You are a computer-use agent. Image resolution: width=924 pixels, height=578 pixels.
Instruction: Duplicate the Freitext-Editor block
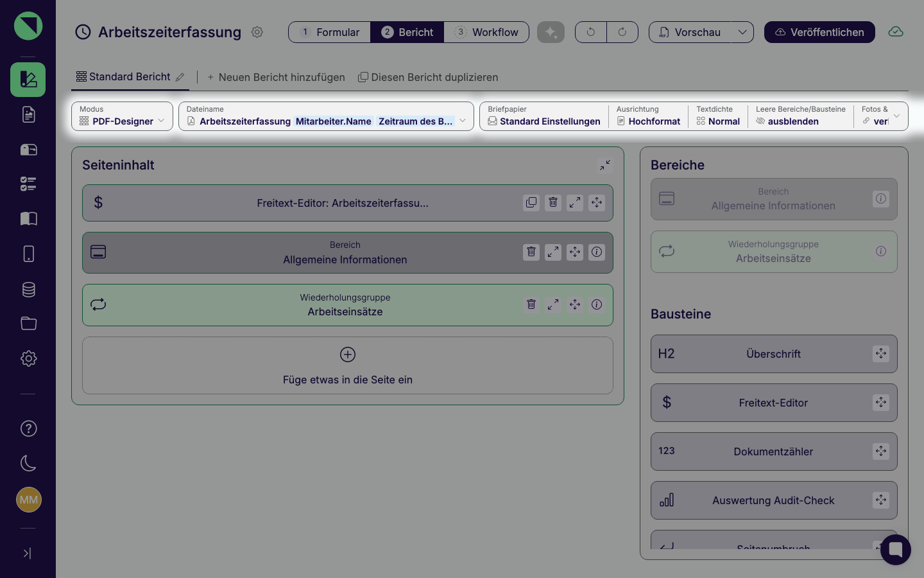click(531, 203)
